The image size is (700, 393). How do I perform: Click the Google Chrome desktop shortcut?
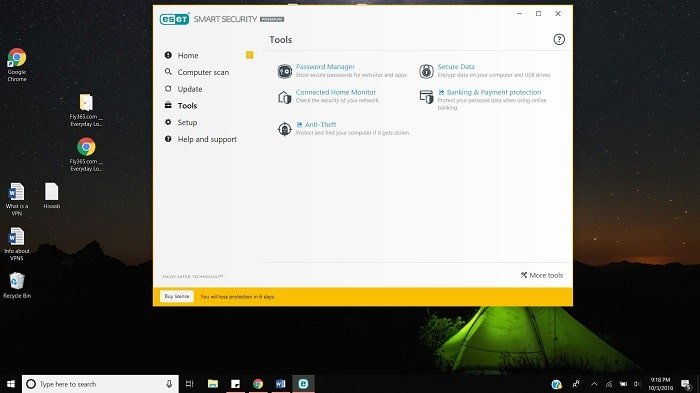click(x=17, y=65)
